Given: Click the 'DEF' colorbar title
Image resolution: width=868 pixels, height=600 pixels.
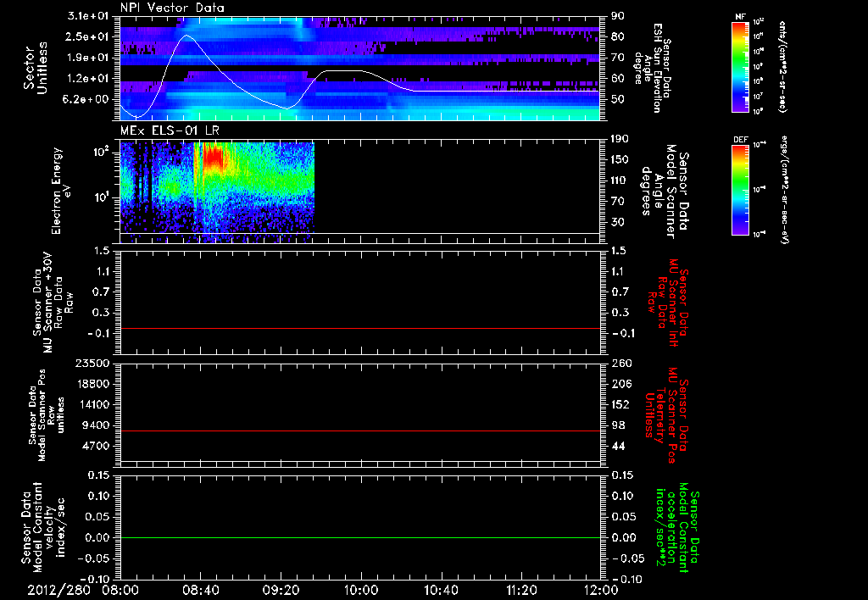Looking at the screenshot, I should tap(741, 140).
